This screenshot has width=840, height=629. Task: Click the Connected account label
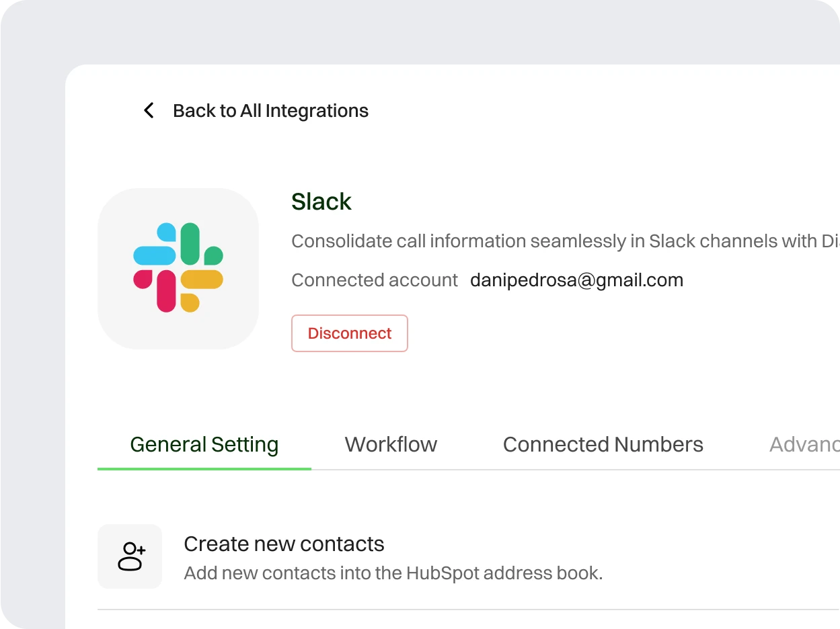pyautogui.click(x=375, y=280)
